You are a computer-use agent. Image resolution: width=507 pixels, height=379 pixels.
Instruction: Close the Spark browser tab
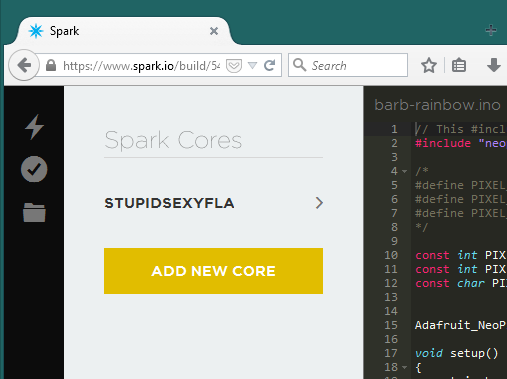214,31
